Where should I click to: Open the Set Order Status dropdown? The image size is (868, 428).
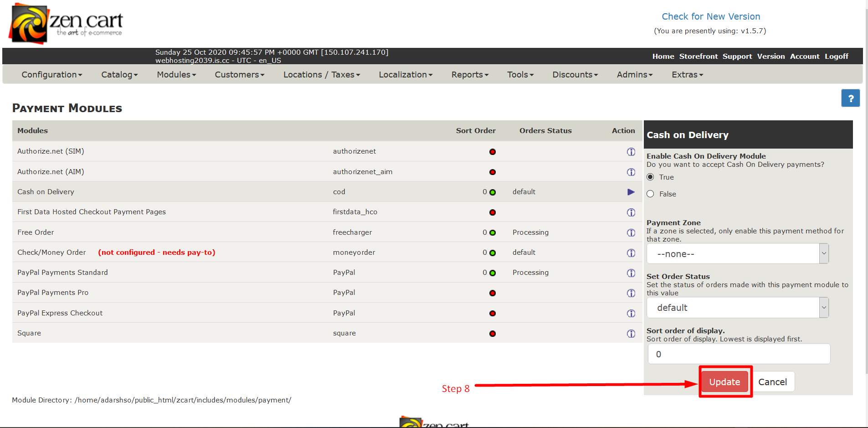pos(737,308)
